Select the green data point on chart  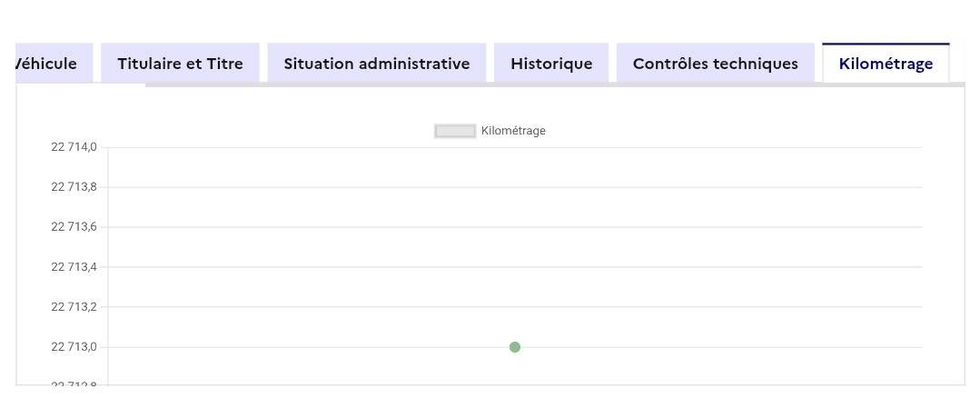pos(515,347)
